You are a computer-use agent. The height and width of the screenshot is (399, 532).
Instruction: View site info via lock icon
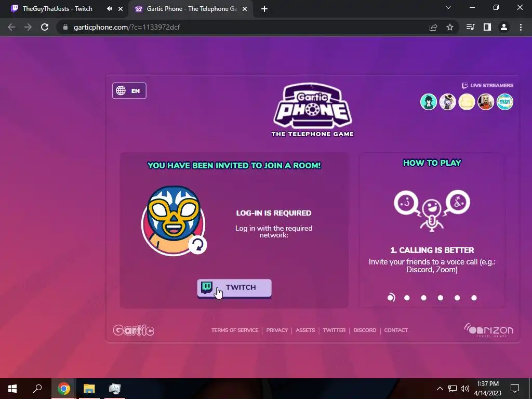tap(65, 27)
